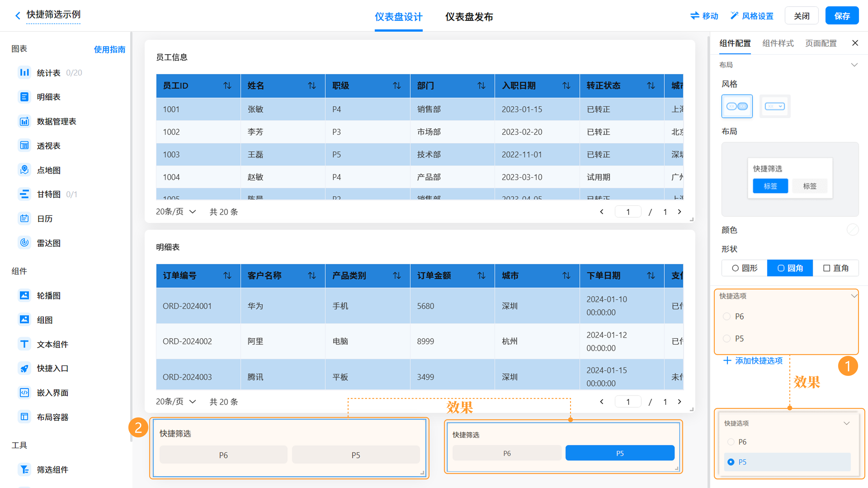The width and height of the screenshot is (868, 488).
Task: Click the cell 王磊 in 员工信息 table
Action: [x=283, y=154]
